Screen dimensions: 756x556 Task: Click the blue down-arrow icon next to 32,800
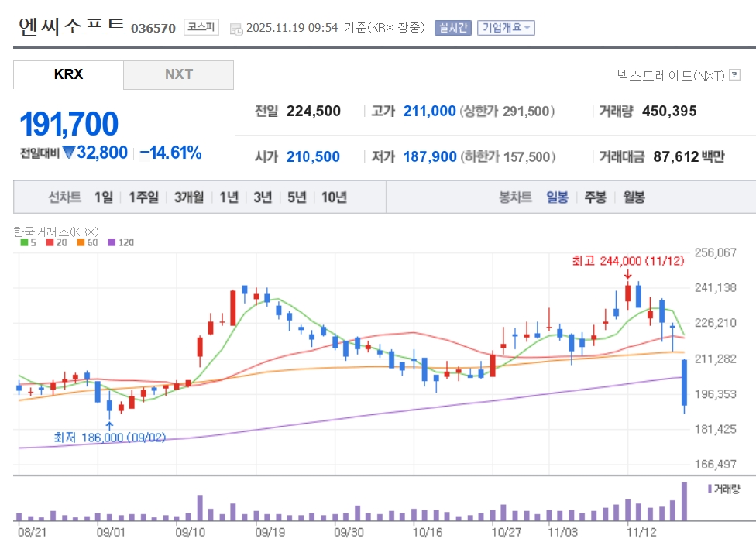[68, 153]
